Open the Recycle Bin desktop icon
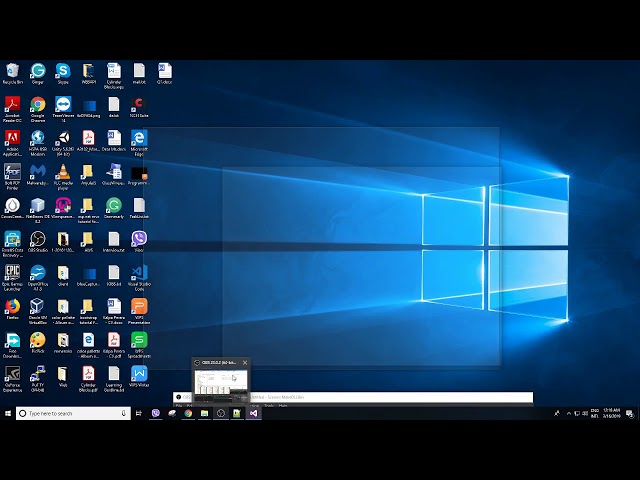The width and height of the screenshot is (640, 480). [x=12, y=73]
